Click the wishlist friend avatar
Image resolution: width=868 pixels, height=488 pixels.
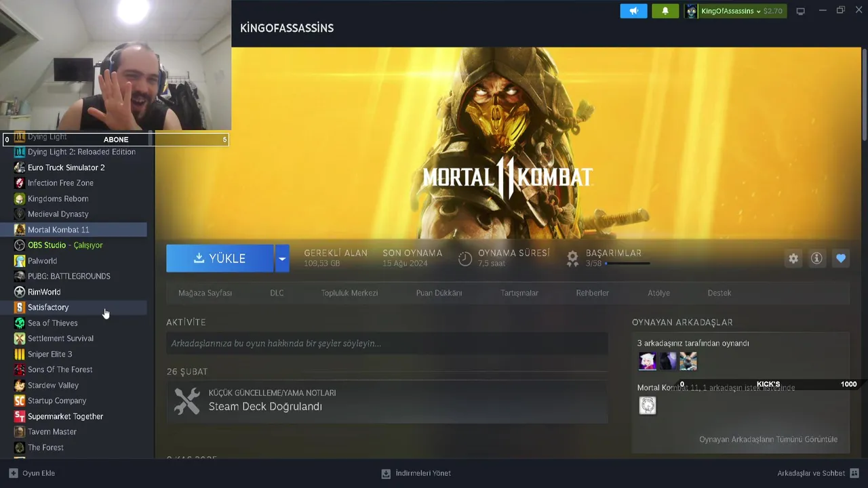pos(648,405)
